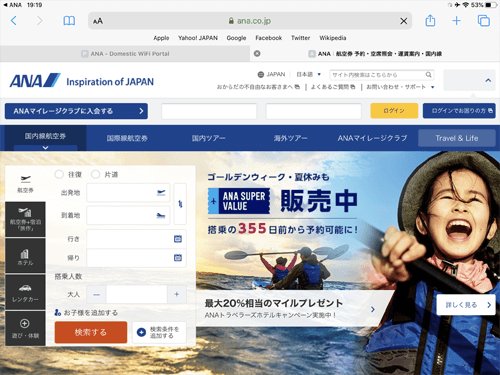
Task: Open the Yahoo! JAPAN favorites link
Action: click(198, 38)
